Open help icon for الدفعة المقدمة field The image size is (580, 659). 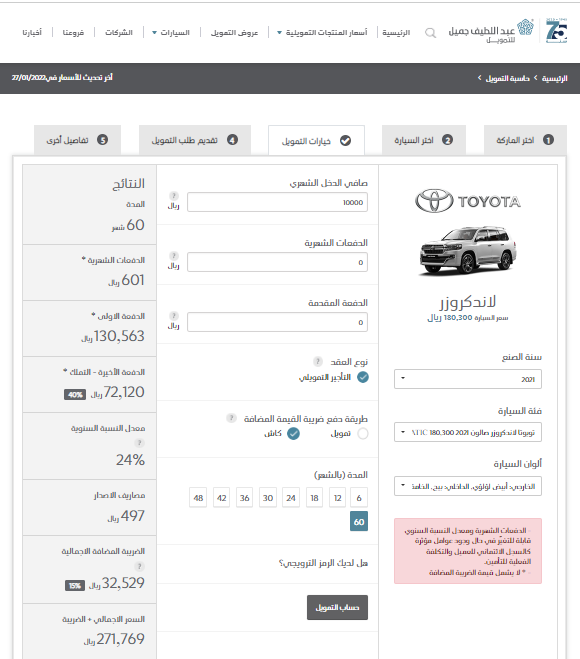pos(174,316)
